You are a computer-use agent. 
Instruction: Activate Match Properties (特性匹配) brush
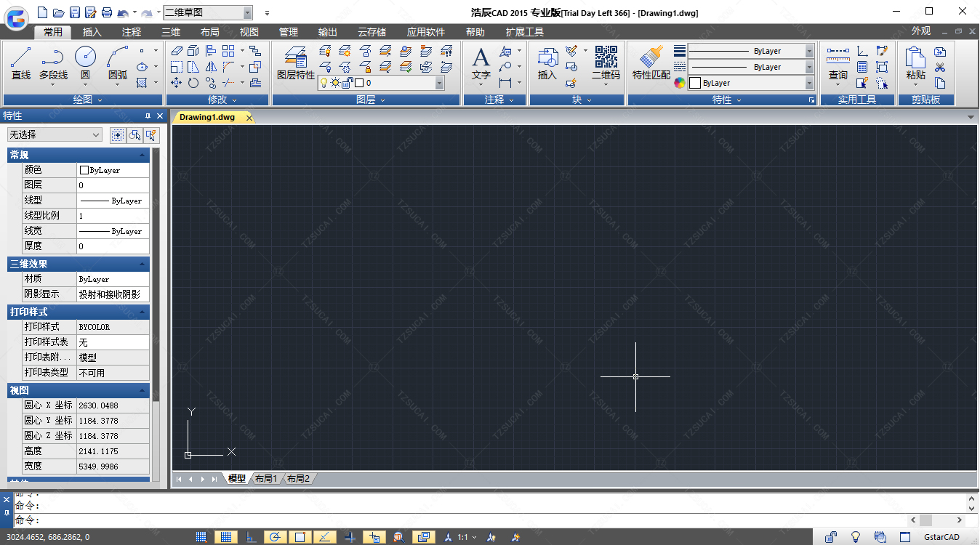click(x=651, y=64)
